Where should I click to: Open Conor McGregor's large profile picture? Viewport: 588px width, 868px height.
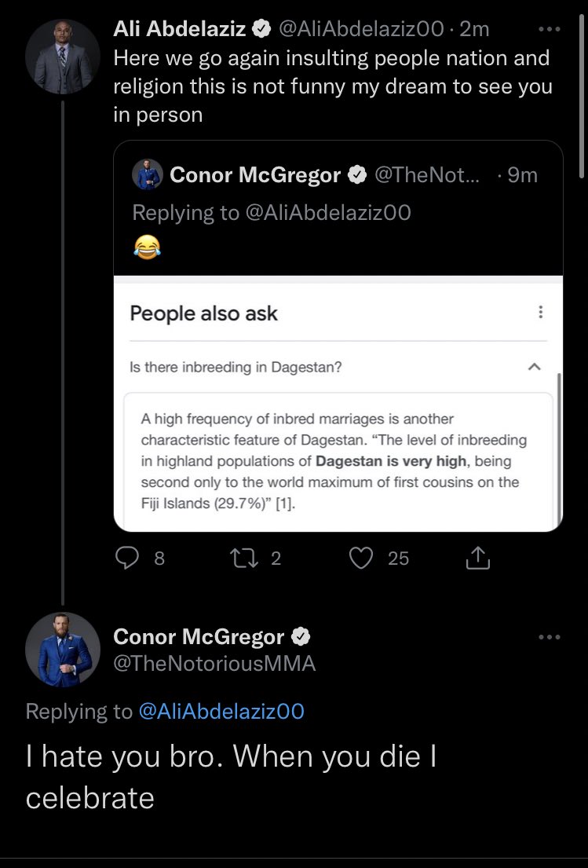[x=63, y=650]
